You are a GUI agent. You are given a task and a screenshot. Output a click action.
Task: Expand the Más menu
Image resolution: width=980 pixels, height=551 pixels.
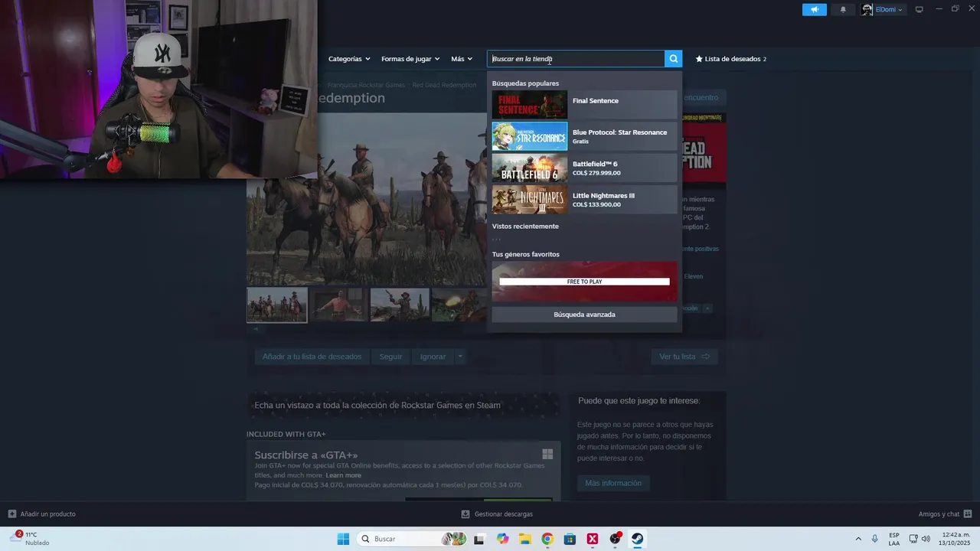tap(462, 59)
